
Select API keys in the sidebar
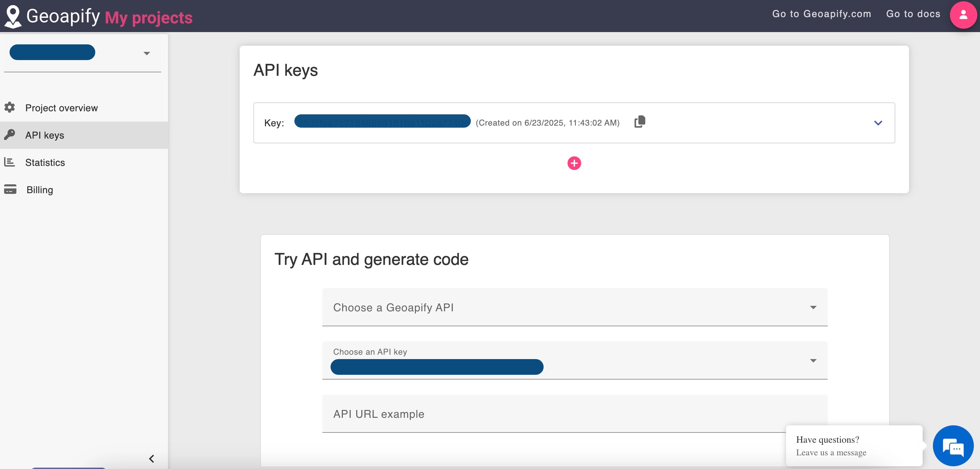[x=84, y=135]
